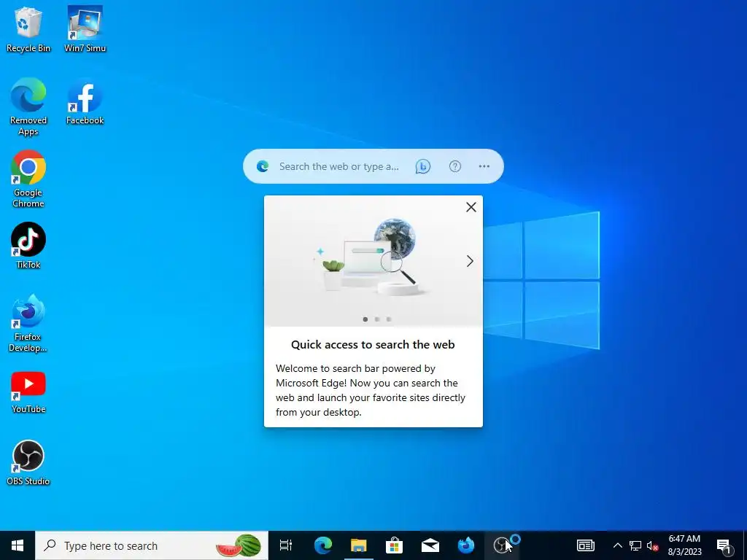
Task: Select the third carousel page dot
Action: click(x=389, y=319)
